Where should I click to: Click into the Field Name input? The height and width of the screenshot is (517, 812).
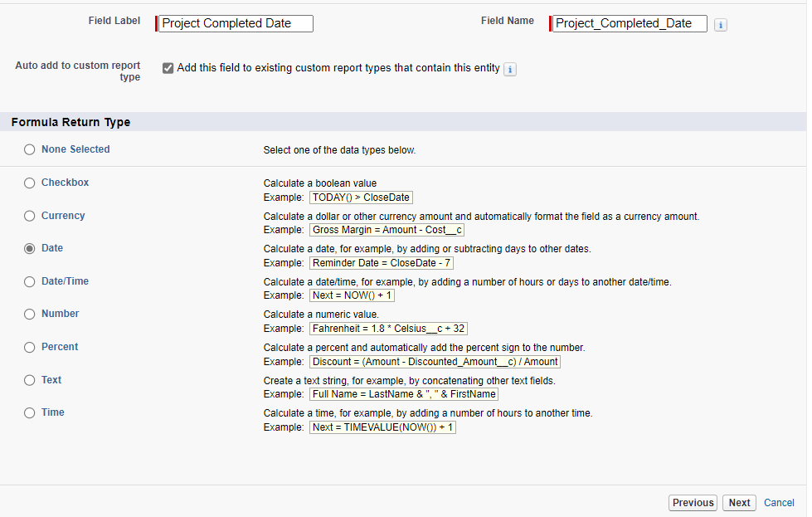pos(630,23)
